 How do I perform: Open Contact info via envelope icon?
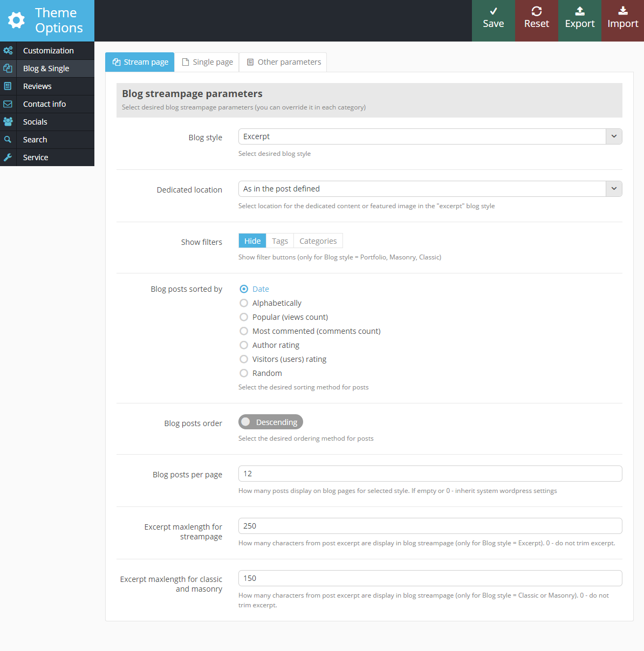[x=8, y=104]
